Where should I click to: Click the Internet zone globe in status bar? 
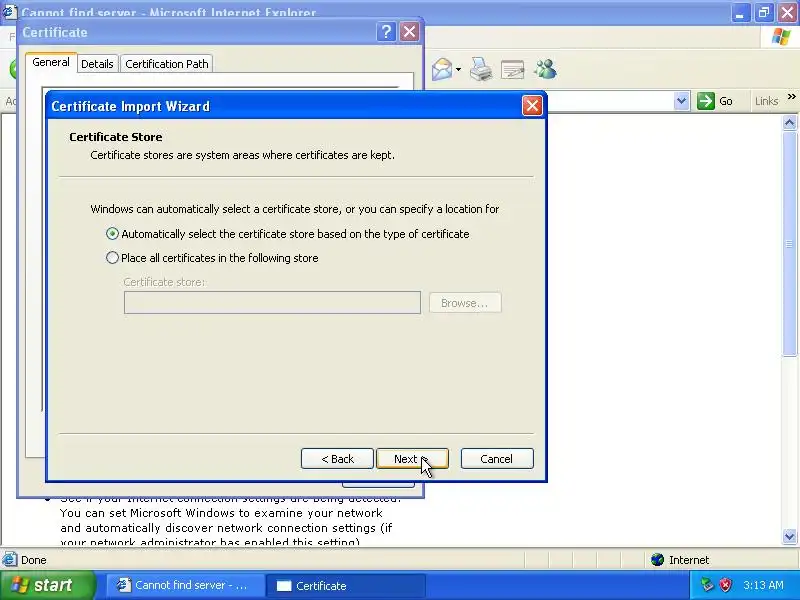[x=657, y=560]
